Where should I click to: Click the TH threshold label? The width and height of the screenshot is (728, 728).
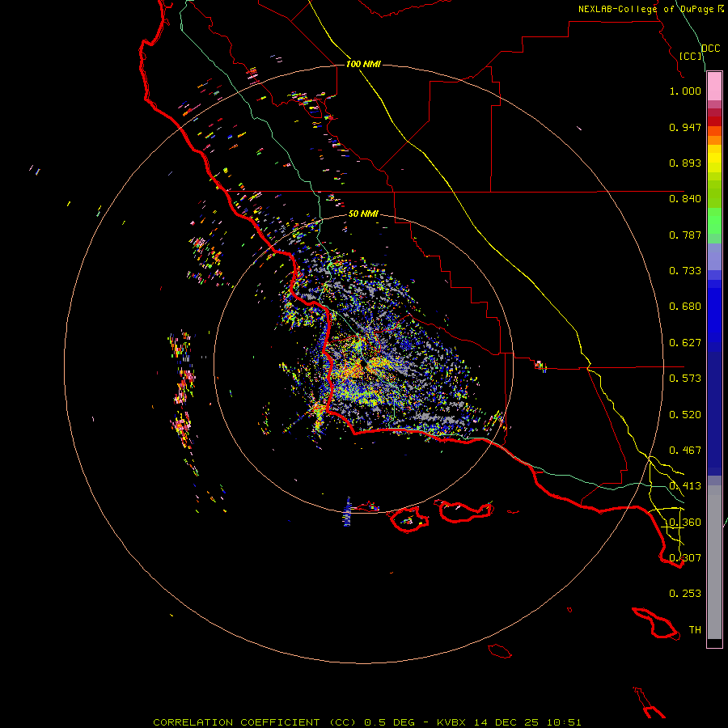695,630
